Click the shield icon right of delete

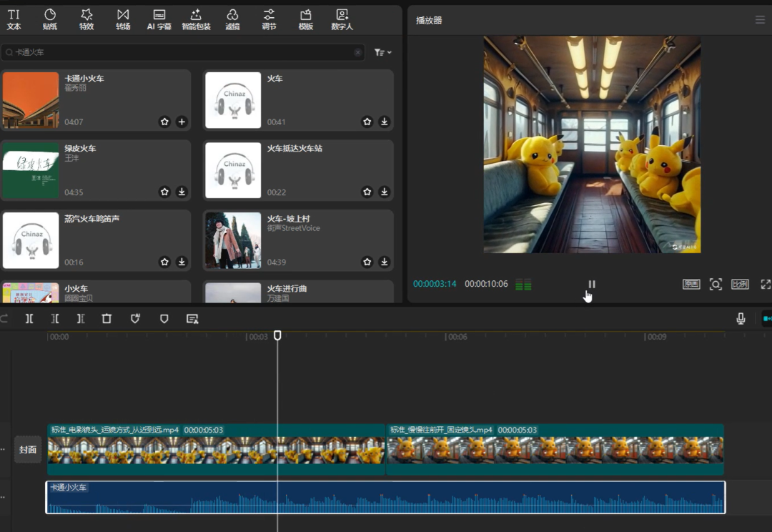coord(135,319)
